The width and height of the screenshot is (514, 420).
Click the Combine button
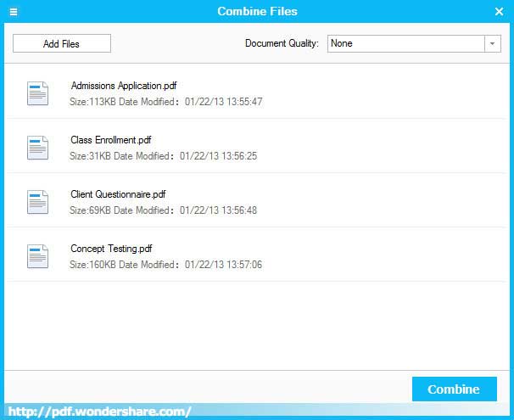[x=454, y=389]
